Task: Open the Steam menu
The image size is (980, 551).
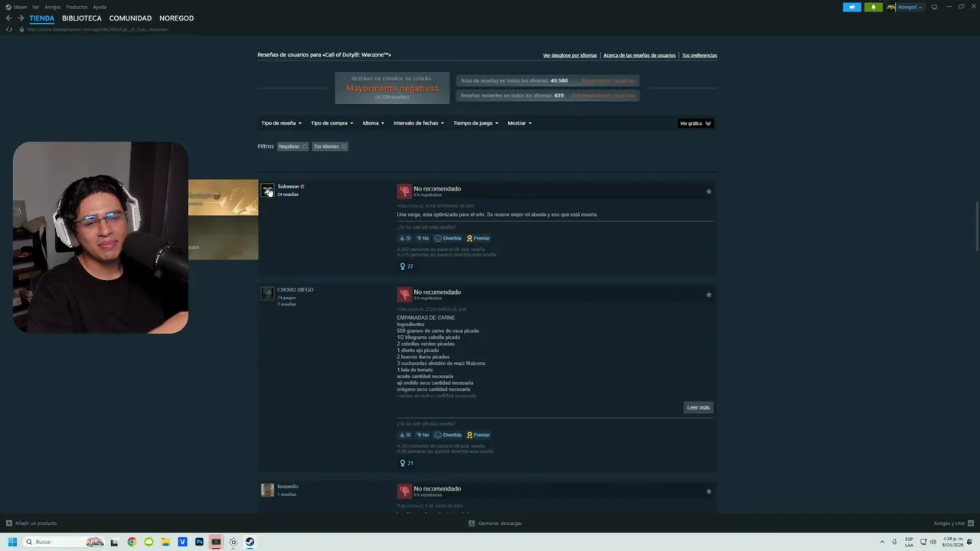Action: 17,7
